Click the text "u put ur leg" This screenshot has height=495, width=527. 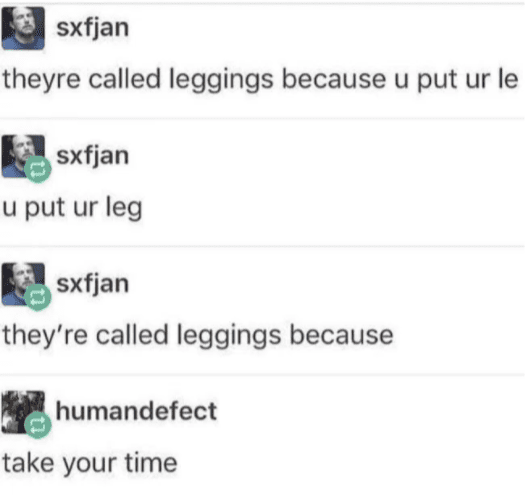pyautogui.click(x=73, y=208)
